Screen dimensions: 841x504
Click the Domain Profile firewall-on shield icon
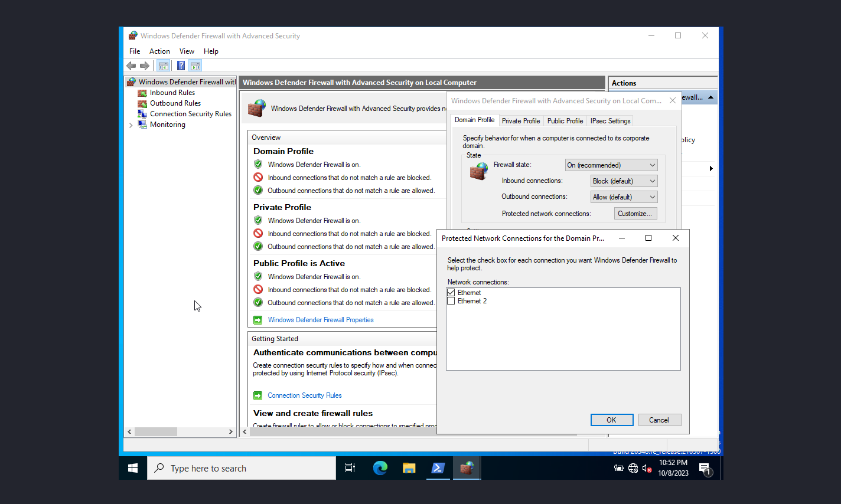pyautogui.click(x=258, y=165)
